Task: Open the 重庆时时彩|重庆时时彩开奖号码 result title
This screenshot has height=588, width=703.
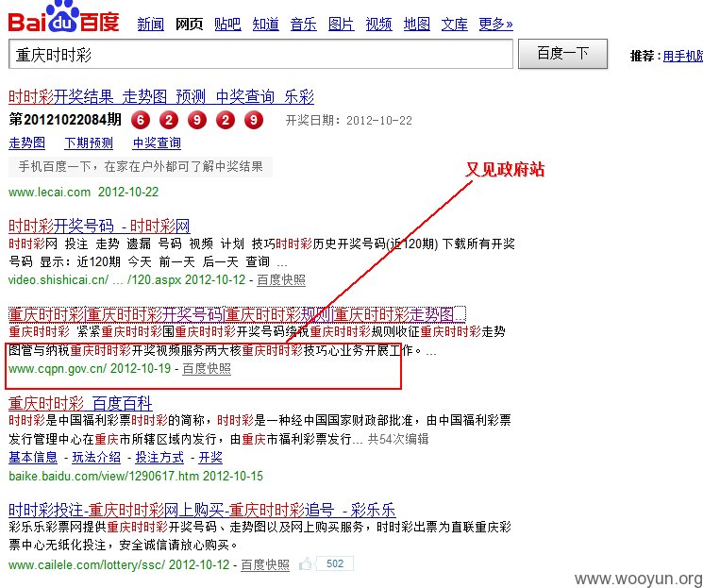Action: click(237, 314)
